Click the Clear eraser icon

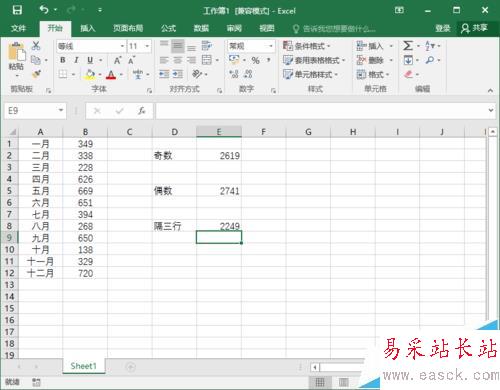pyautogui.click(x=408, y=74)
